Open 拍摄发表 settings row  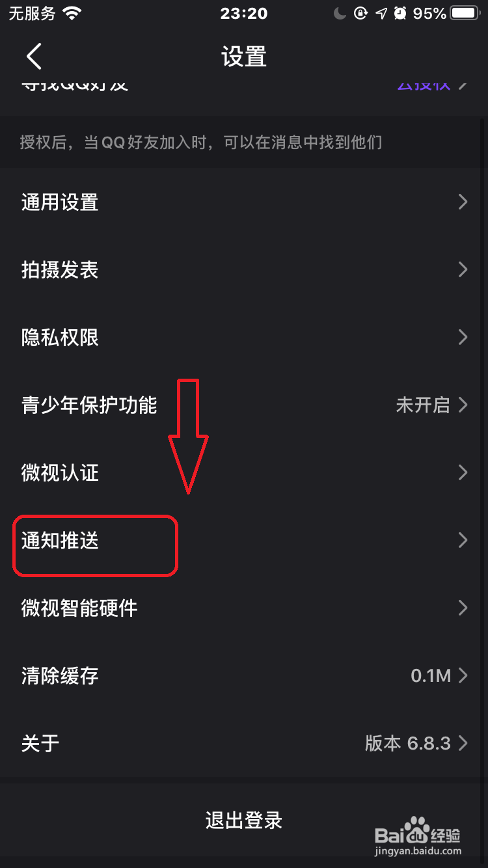[x=244, y=270]
